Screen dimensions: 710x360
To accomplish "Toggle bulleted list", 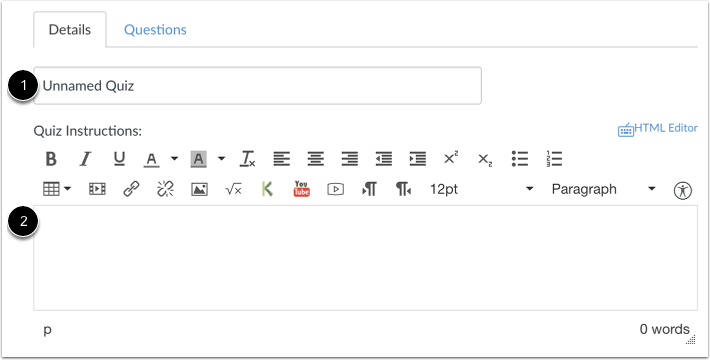I will click(x=520, y=159).
